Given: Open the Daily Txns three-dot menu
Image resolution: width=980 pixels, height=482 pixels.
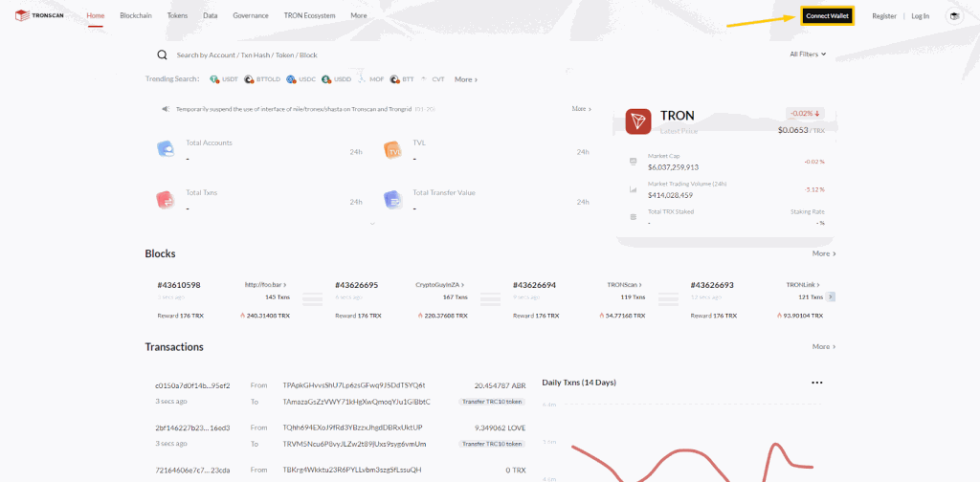Looking at the screenshot, I should pos(817,383).
